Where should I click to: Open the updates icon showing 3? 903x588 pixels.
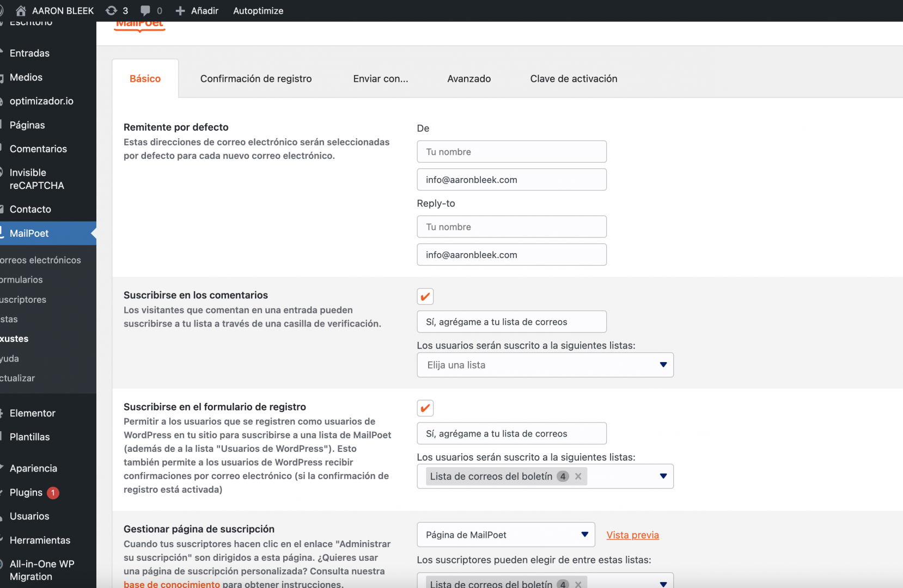click(x=112, y=10)
